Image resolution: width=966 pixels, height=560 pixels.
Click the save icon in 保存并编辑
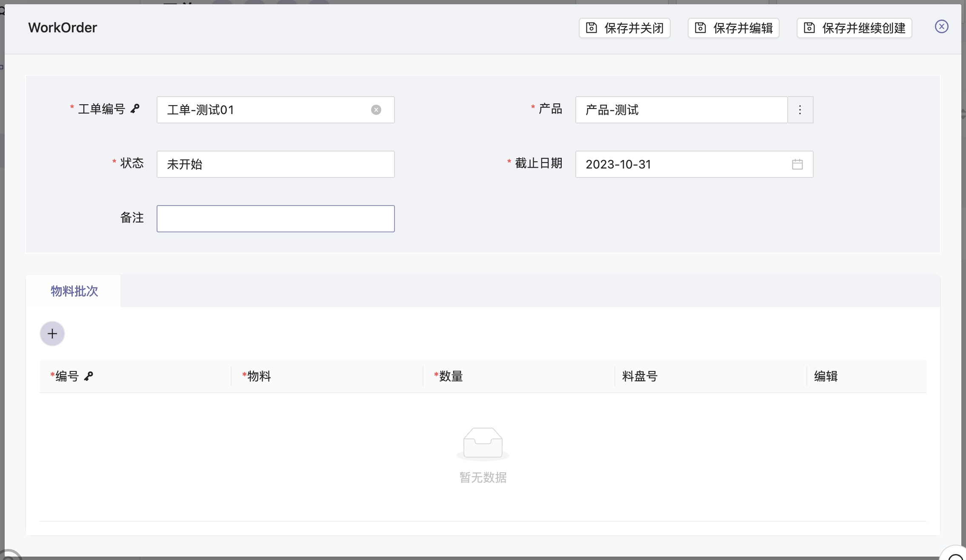click(x=700, y=28)
